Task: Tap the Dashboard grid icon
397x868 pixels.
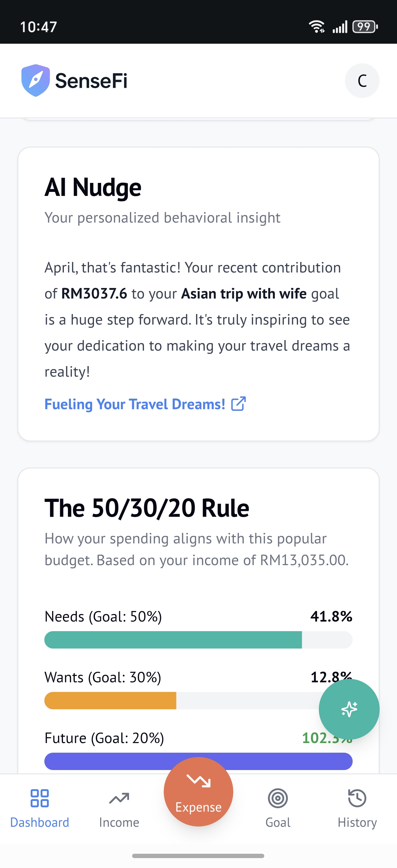Action: tap(40, 798)
